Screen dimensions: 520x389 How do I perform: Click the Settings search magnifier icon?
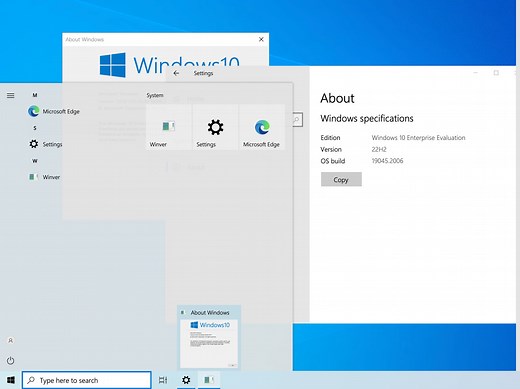[297, 120]
